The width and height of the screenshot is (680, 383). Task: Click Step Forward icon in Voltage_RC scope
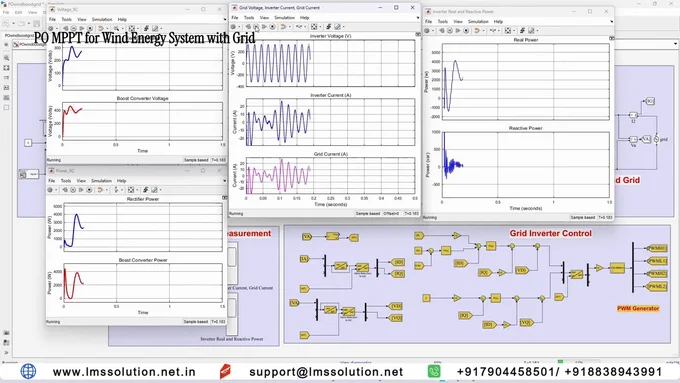coord(82,28)
